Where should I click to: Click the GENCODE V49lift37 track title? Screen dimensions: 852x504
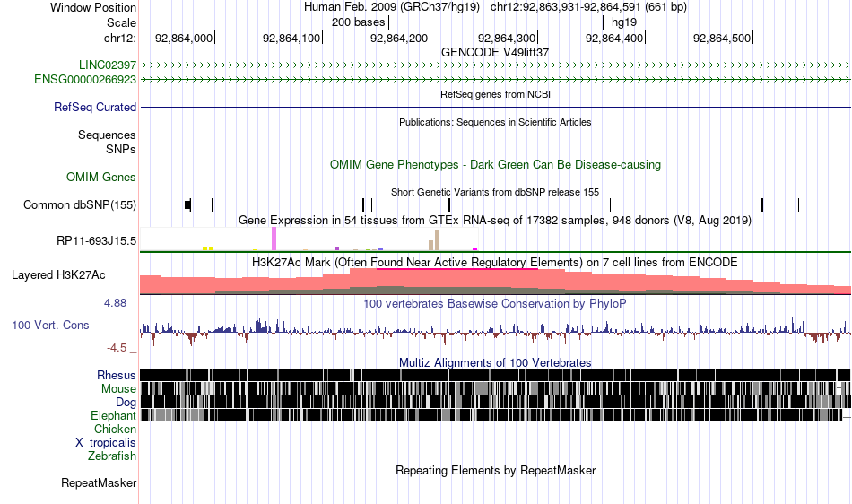click(495, 52)
